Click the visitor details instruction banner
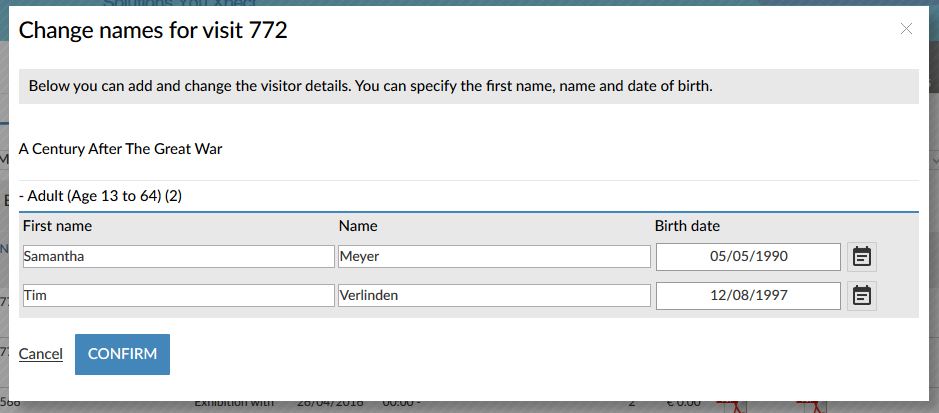This screenshot has width=939, height=413. pos(468,87)
